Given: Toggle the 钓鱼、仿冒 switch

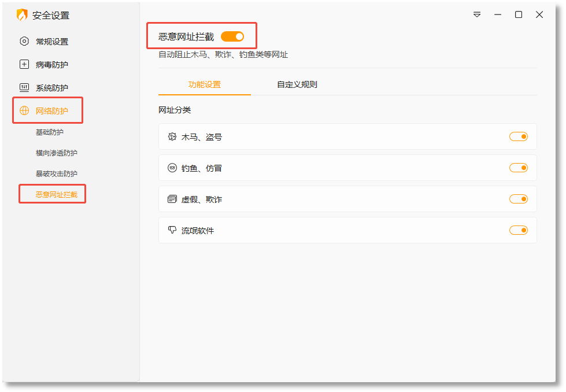Looking at the screenshot, I should [519, 168].
